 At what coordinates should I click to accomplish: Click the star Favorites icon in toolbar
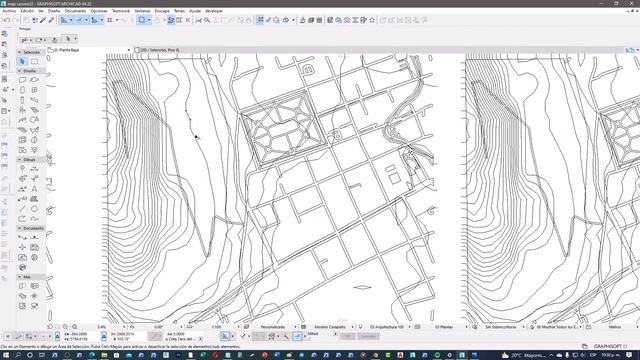click(372, 20)
